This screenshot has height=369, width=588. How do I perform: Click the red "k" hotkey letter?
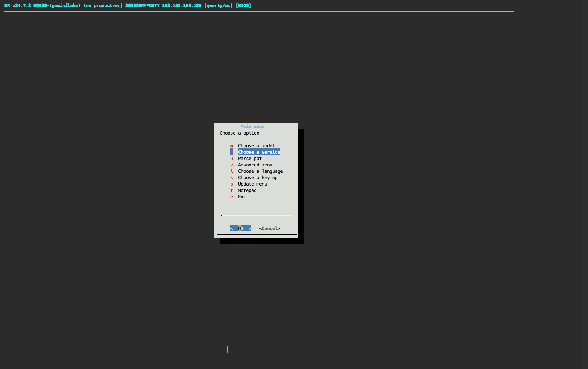tap(232, 178)
